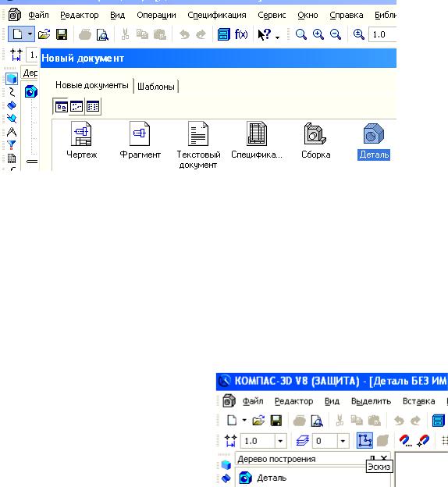Click the layer number 0 field
The width and height of the screenshot is (448, 487).
point(325,441)
